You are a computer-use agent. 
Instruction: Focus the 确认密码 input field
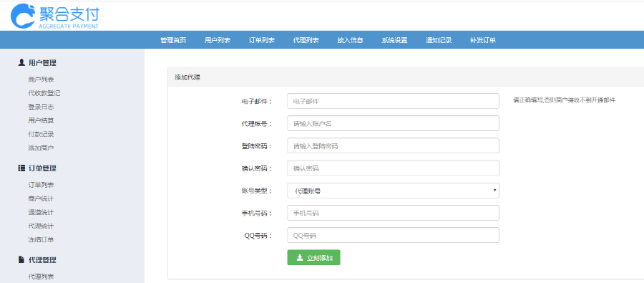coord(393,168)
